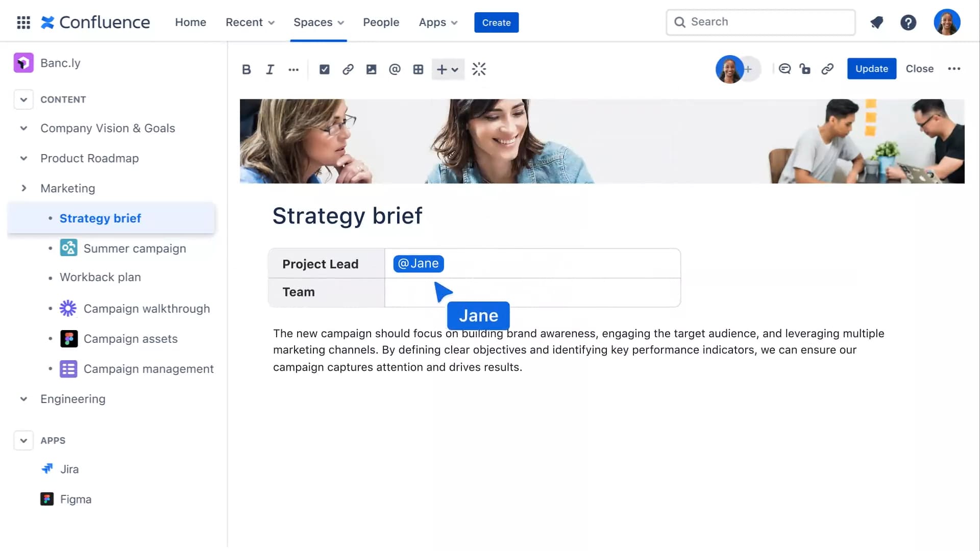
Task: Open page restrictions lock icon
Action: 805,69
